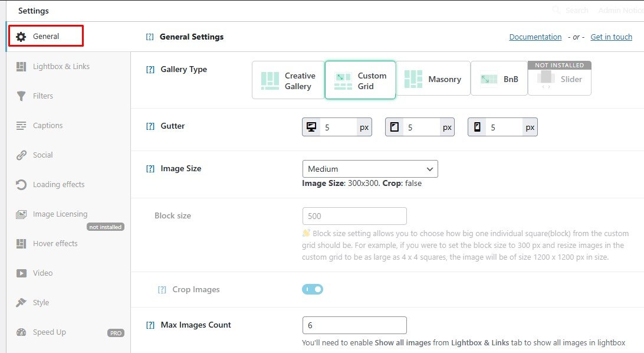Choose the BnB gallery type
The height and width of the screenshot is (353, 644).
click(x=499, y=79)
